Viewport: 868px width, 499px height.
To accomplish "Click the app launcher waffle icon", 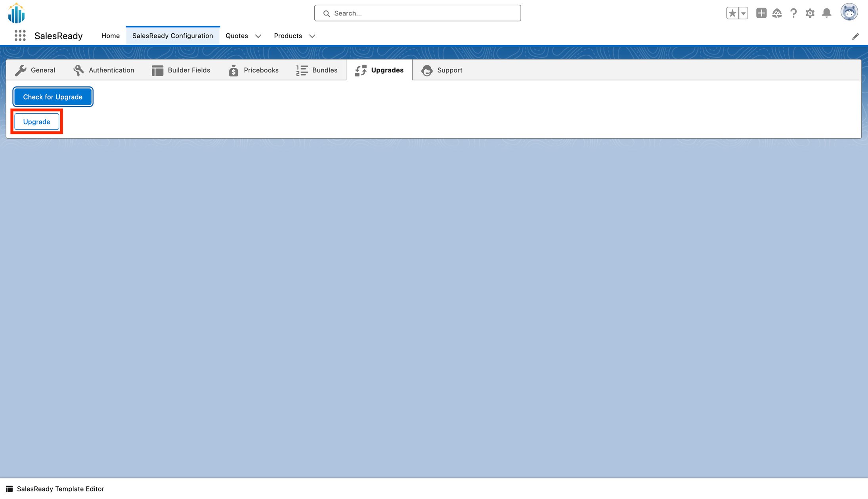I will click(19, 36).
